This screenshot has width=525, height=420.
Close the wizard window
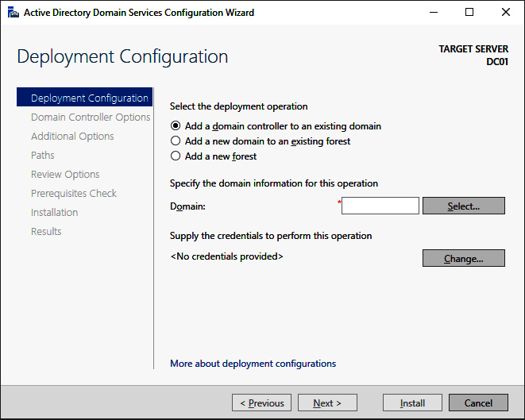click(x=506, y=13)
